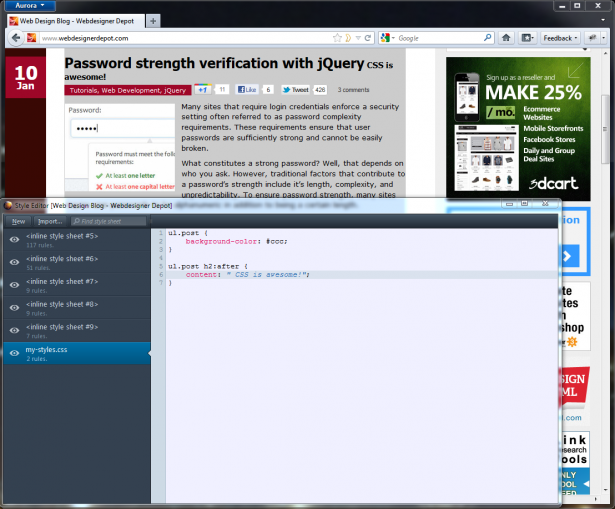
Task: Open a new tab with plus button
Action: [x=153, y=21]
